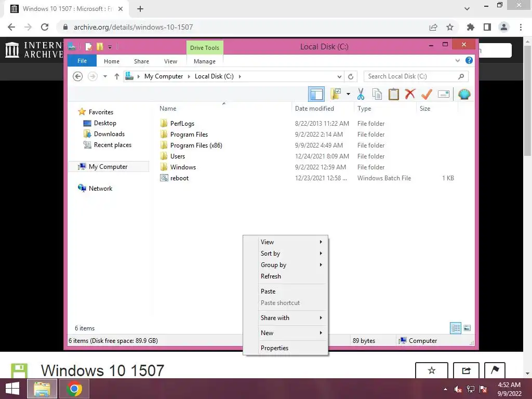Click the folder options toolbar icon
532x399 pixels.
[x=336, y=94]
